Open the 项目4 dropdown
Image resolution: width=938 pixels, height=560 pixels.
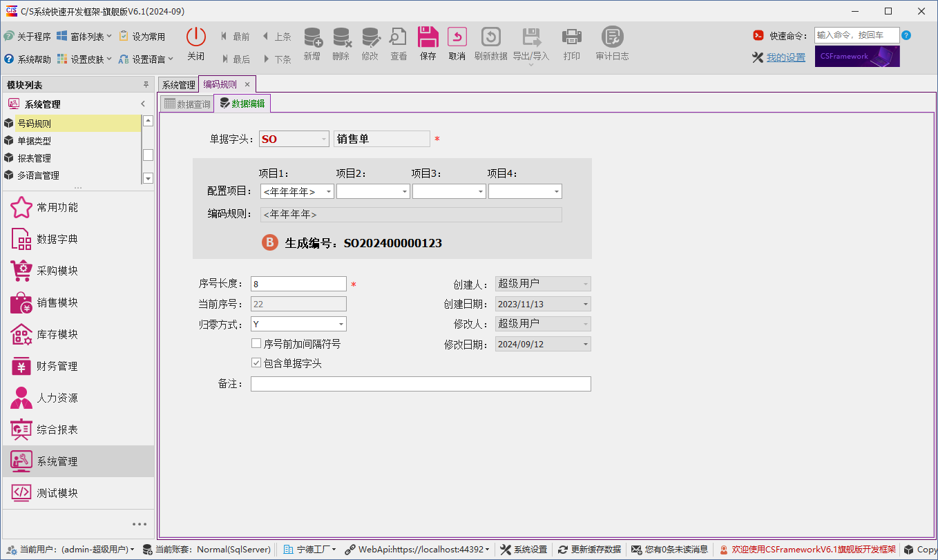pos(557,191)
